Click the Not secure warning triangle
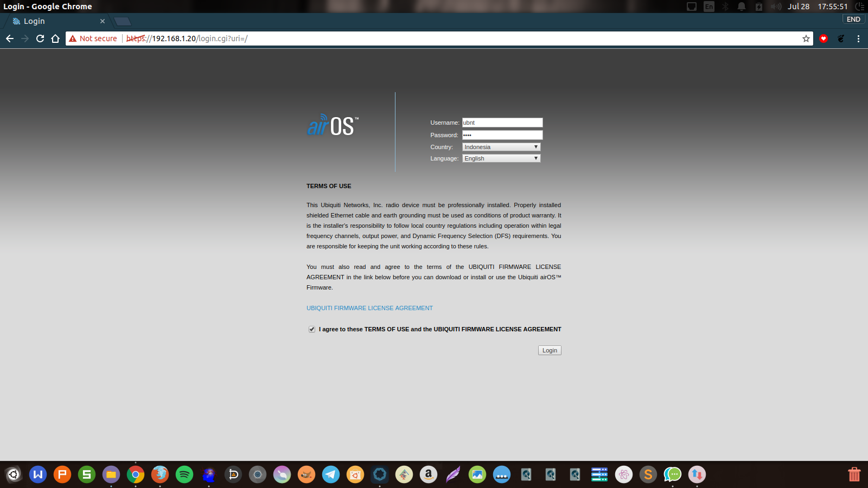Screen dimensions: 868x488 [x=73, y=38]
